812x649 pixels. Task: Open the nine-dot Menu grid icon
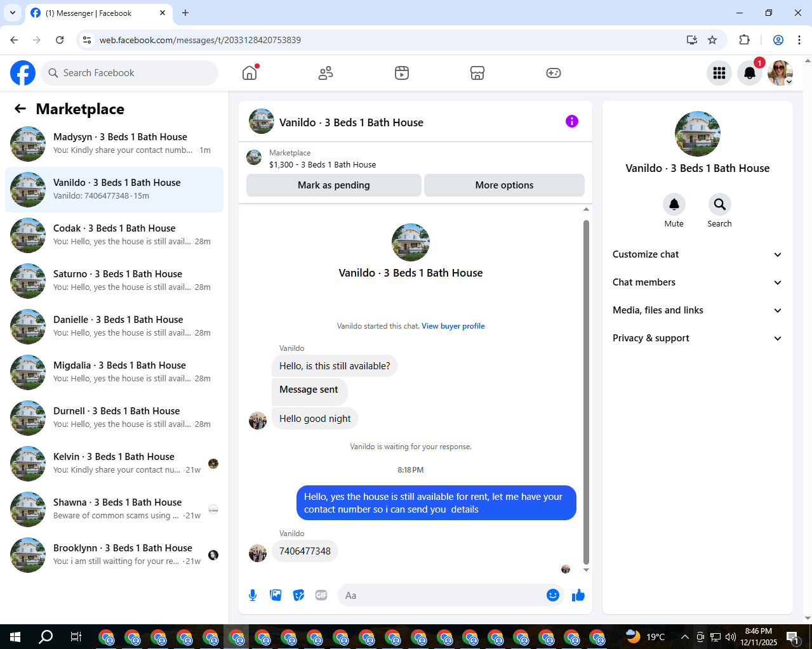coord(719,73)
